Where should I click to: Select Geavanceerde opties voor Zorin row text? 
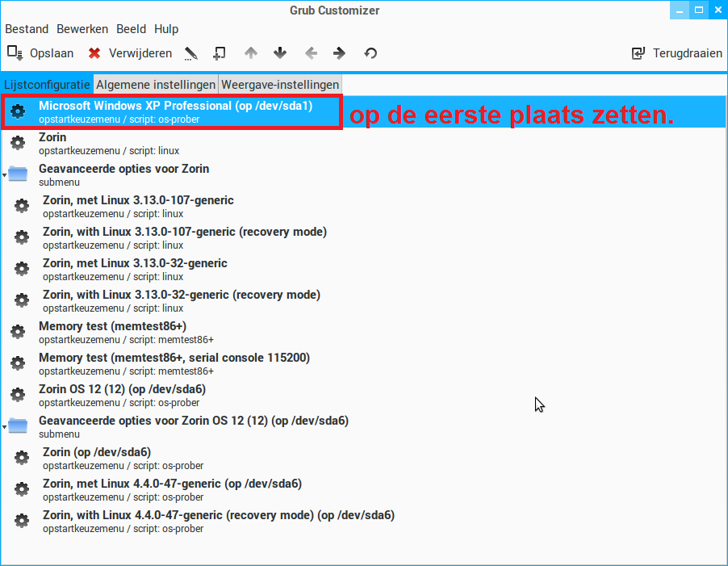click(x=124, y=169)
